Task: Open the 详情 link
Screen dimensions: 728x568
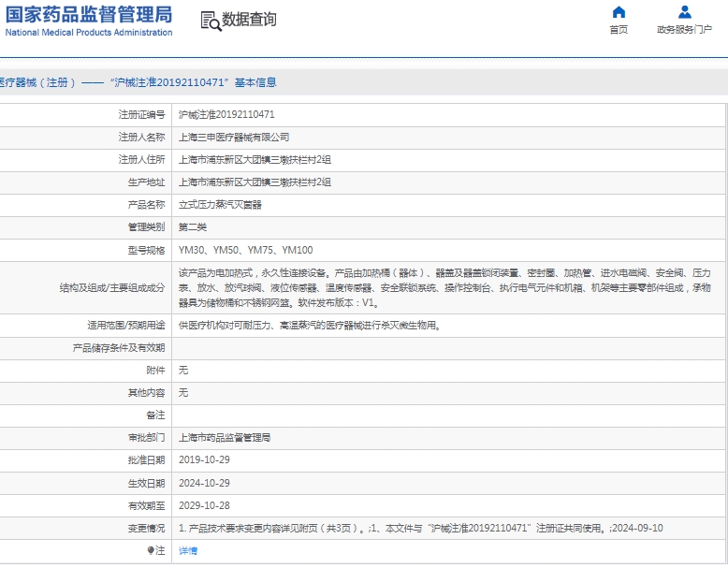Action: [188, 551]
